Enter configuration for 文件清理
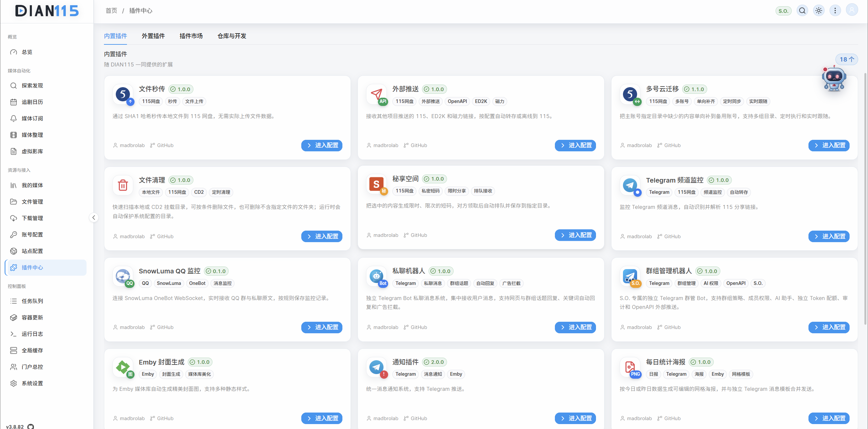The image size is (868, 429). coord(322,236)
